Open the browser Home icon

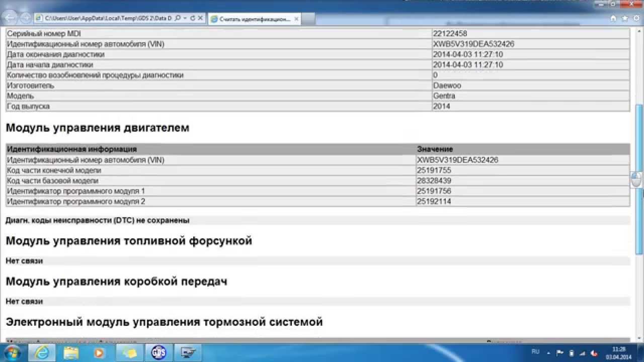(x=613, y=19)
